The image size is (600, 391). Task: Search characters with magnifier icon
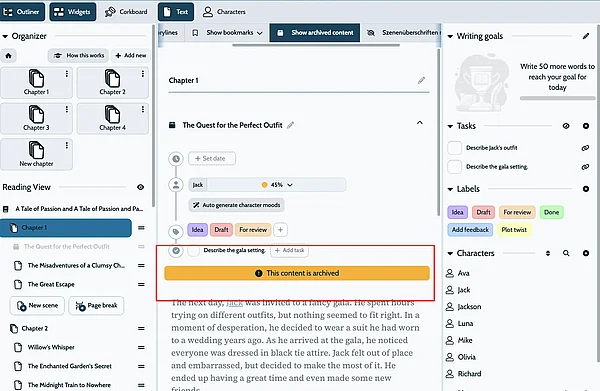pos(566,253)
